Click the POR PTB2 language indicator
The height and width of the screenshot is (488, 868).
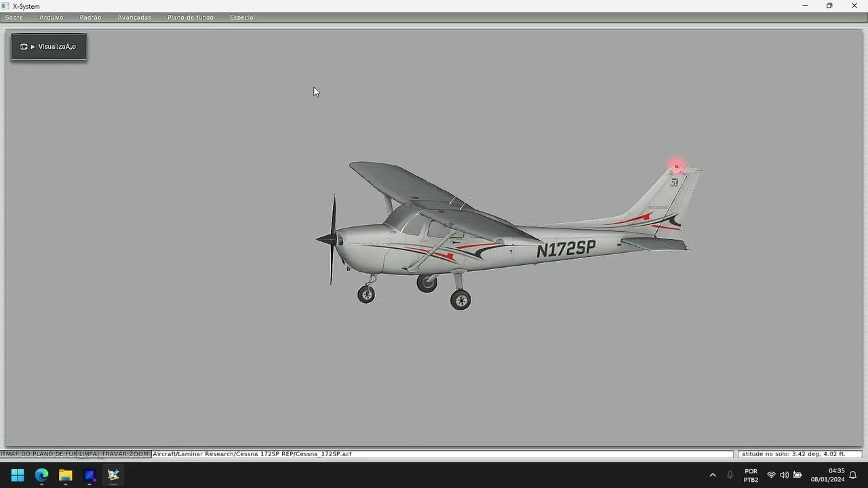[751, 475]
